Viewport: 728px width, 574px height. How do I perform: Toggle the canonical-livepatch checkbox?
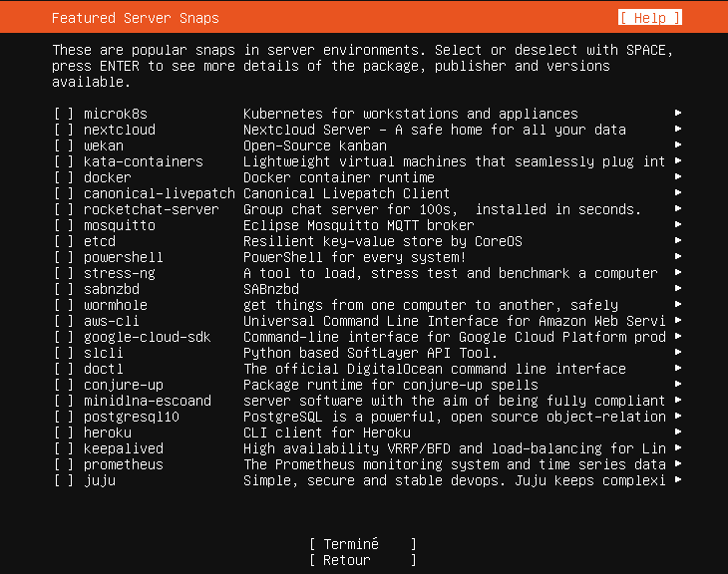point(64,193)
